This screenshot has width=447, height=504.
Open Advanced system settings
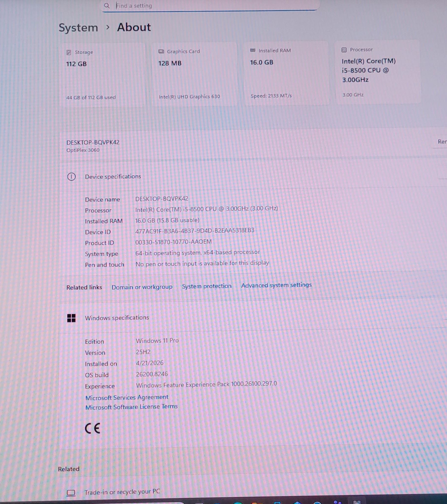coord(276,285)
